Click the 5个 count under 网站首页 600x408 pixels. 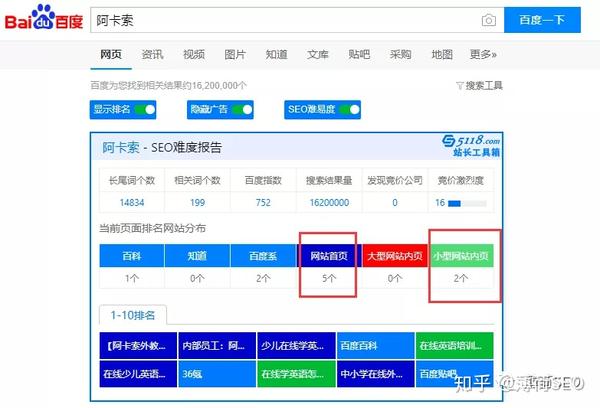329,278
